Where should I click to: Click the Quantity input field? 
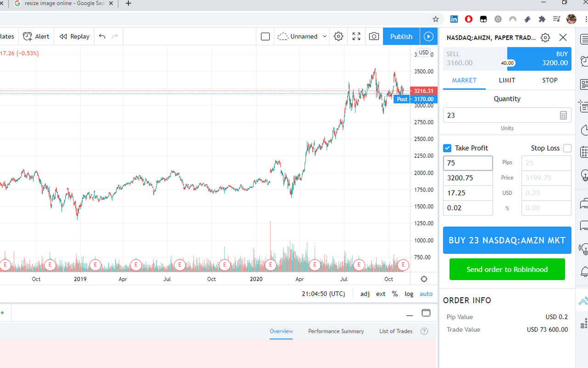501,115
